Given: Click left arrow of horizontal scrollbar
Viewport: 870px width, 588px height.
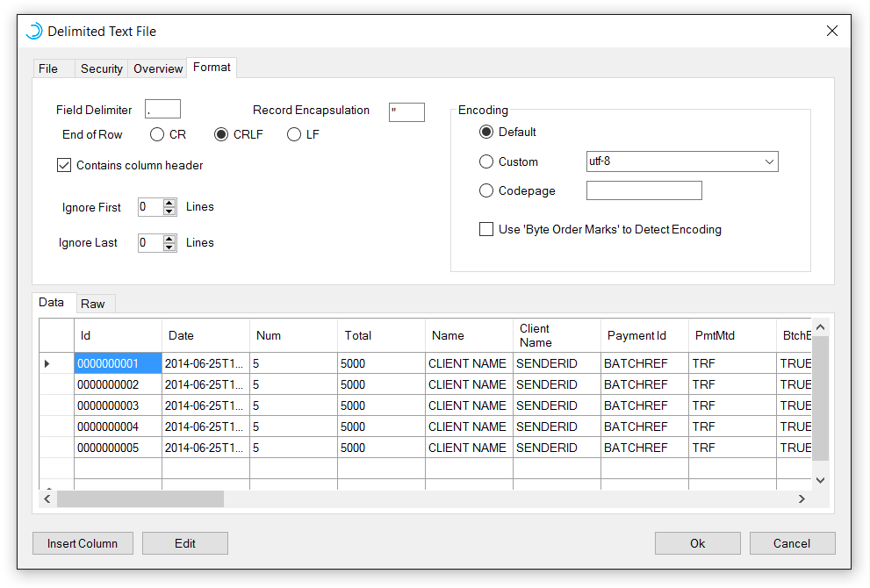Looking at the screenshot, I should pos(47,498).
